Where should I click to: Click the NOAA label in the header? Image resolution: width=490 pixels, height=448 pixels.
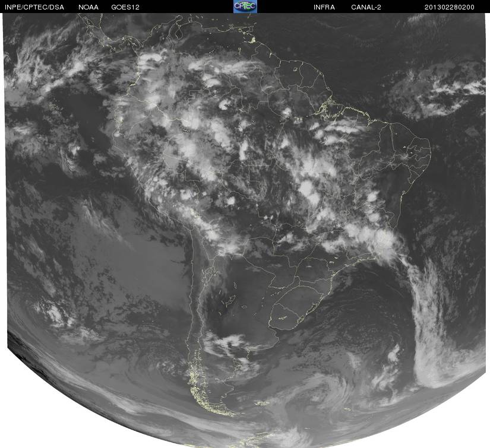(x=88, y=7)
